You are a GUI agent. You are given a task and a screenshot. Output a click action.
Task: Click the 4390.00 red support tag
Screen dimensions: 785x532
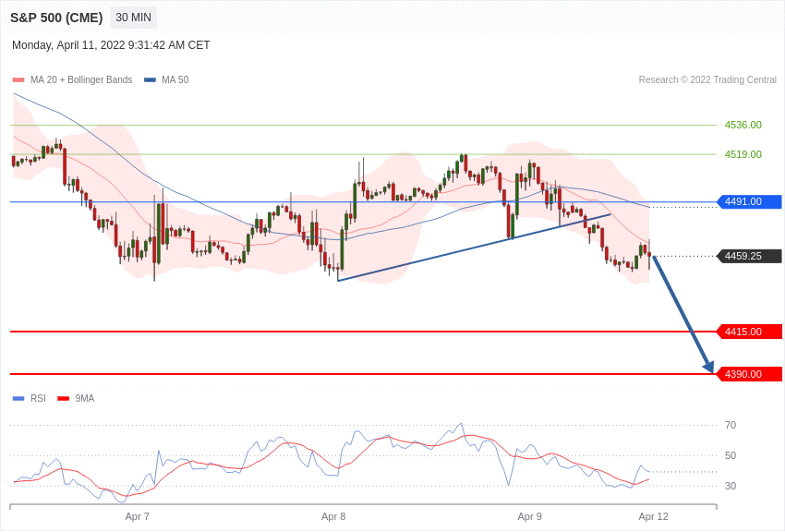pos(750,374)
